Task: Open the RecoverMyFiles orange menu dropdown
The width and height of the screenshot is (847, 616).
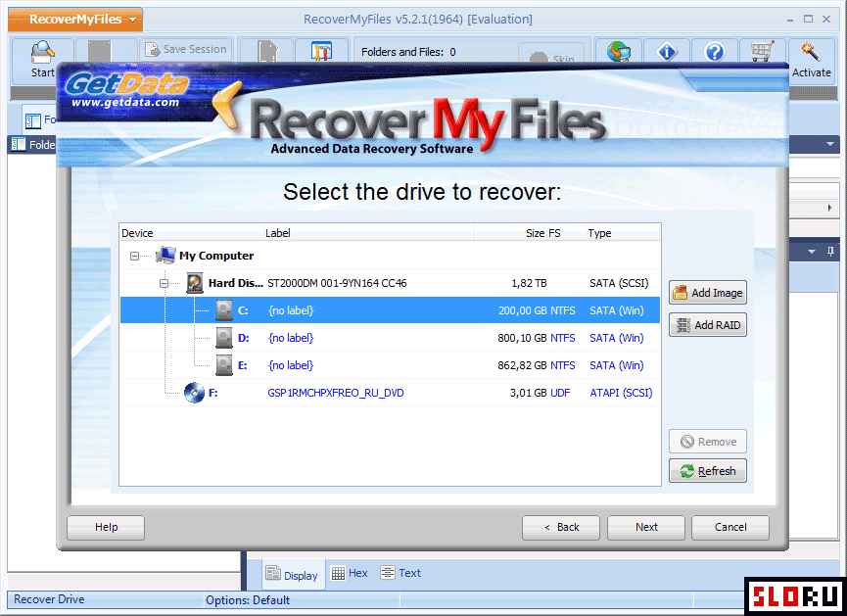Action: pyautogui.click(x=75, y=20)
